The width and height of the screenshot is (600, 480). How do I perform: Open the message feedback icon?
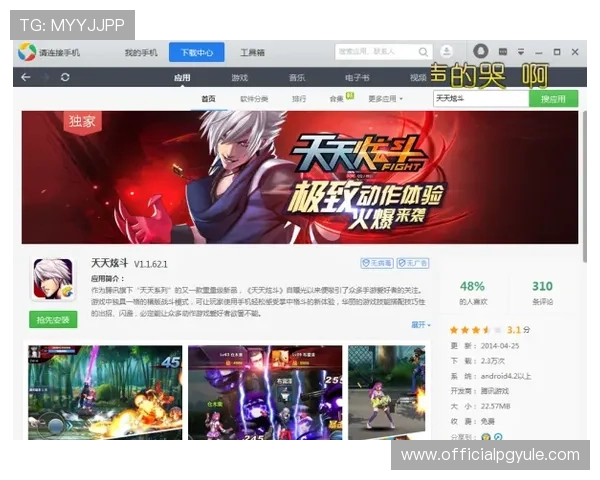pyautogui.click(x=503, y=52)
